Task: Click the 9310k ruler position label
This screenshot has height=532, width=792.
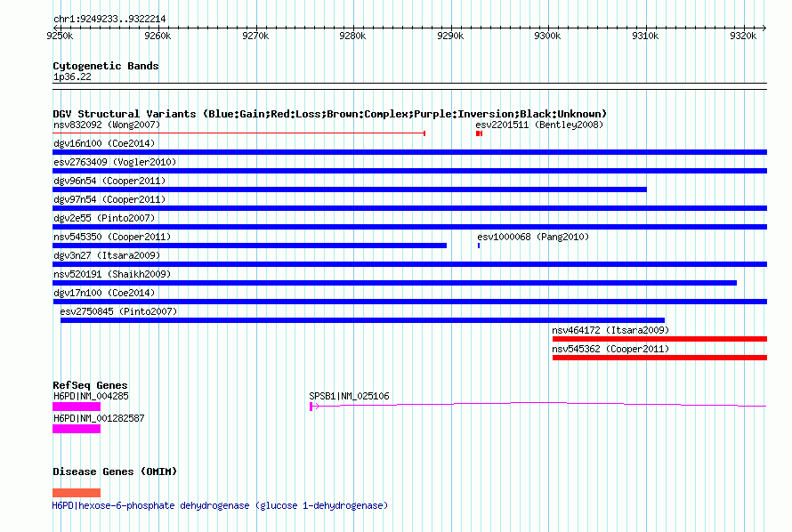Action: tap(645, 36)
